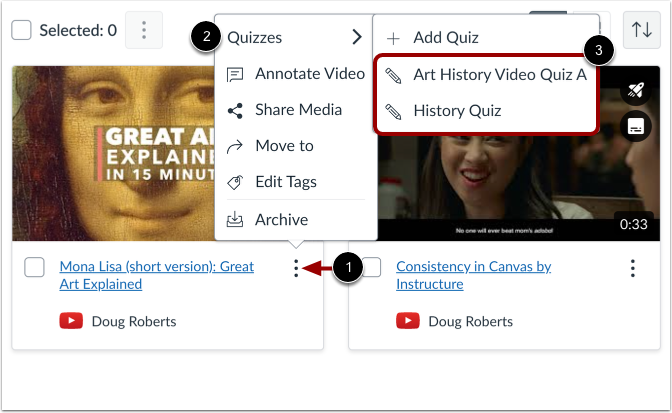Choose Share Media from menu
The height and width of the screenshot is (413, 672).
296,110
